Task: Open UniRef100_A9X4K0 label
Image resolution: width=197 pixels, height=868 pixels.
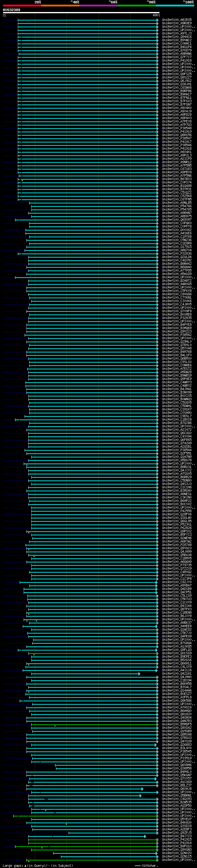Action: (177, 108)
